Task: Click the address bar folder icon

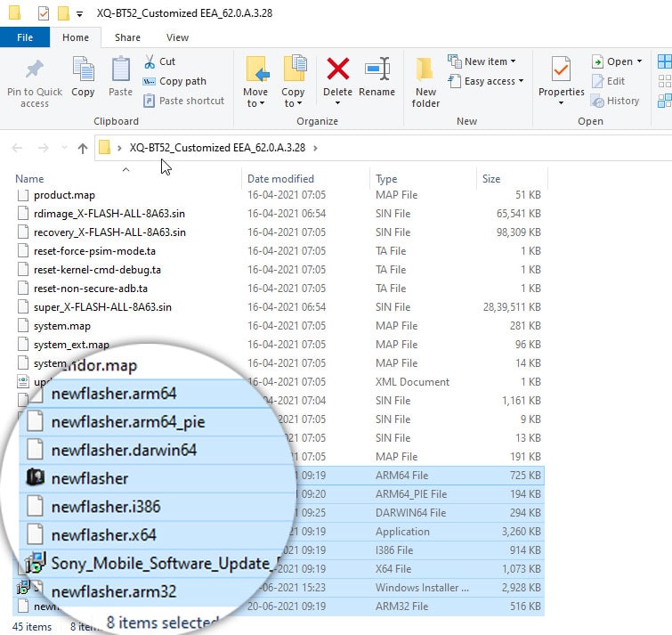Action: (x=104, y=148)
